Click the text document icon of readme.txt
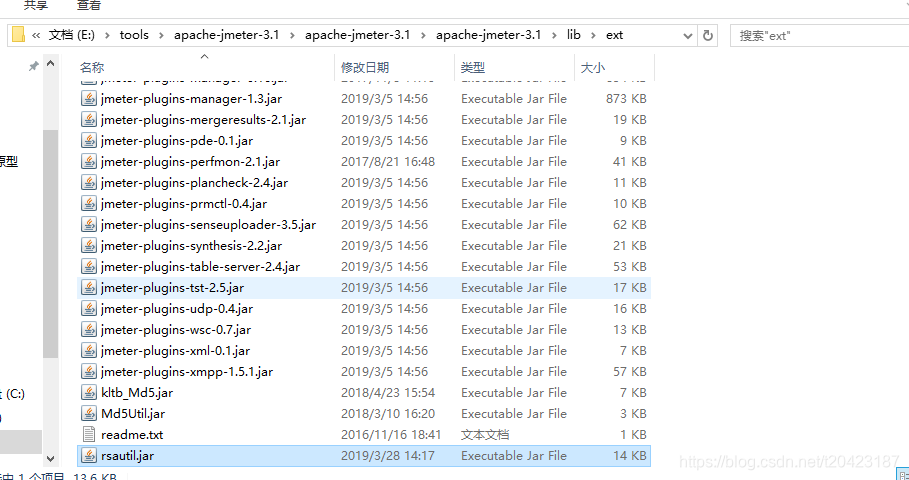909x480 pixels. (x=89, y=434)
